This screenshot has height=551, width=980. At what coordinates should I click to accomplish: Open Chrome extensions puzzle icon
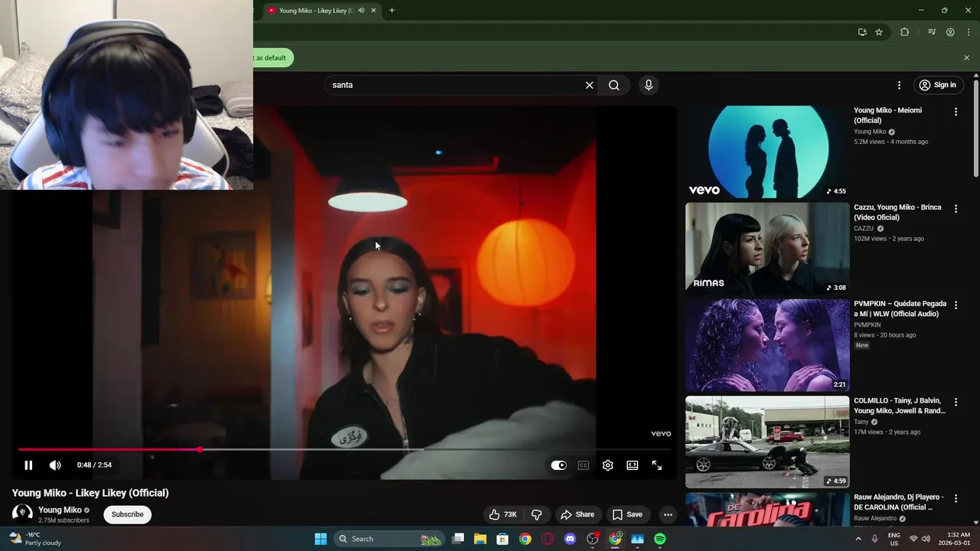click(904, 32)
